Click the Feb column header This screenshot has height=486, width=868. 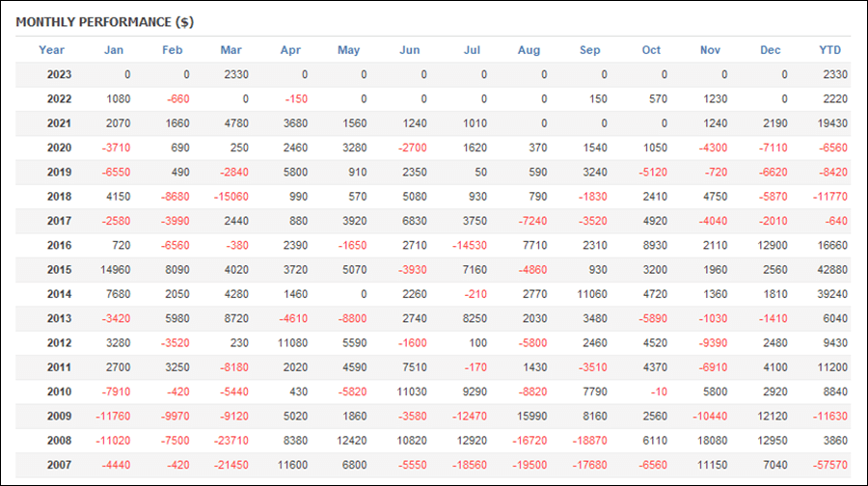point(173,50)
